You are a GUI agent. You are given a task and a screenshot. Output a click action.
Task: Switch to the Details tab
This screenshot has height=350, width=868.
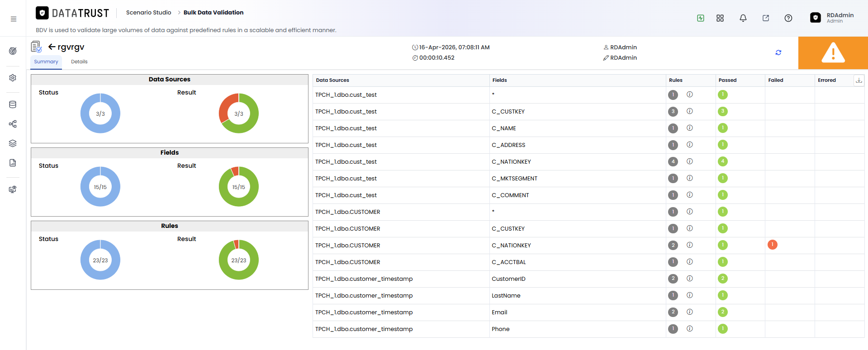tap(79, 61)
